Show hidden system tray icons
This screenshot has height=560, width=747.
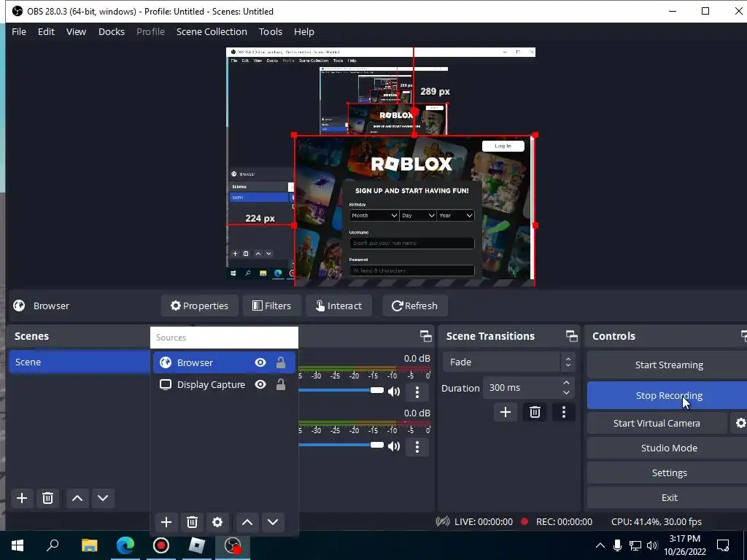[x=600, y=545]
